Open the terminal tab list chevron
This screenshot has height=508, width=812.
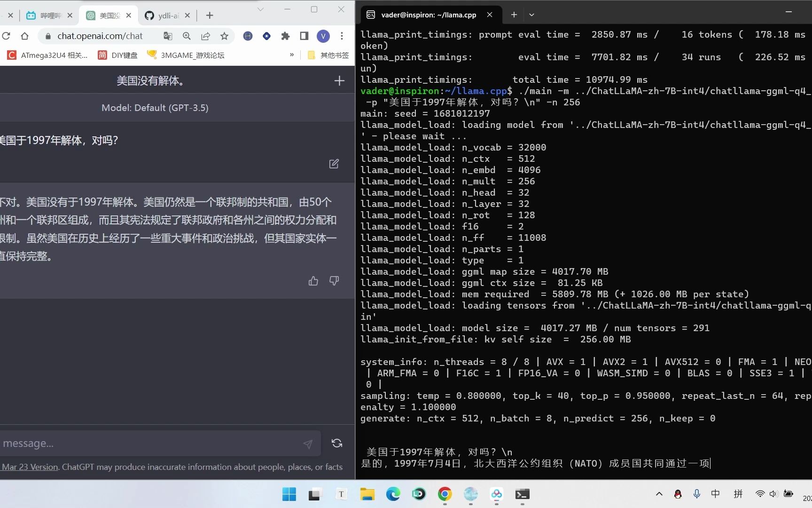click(531, 15)
